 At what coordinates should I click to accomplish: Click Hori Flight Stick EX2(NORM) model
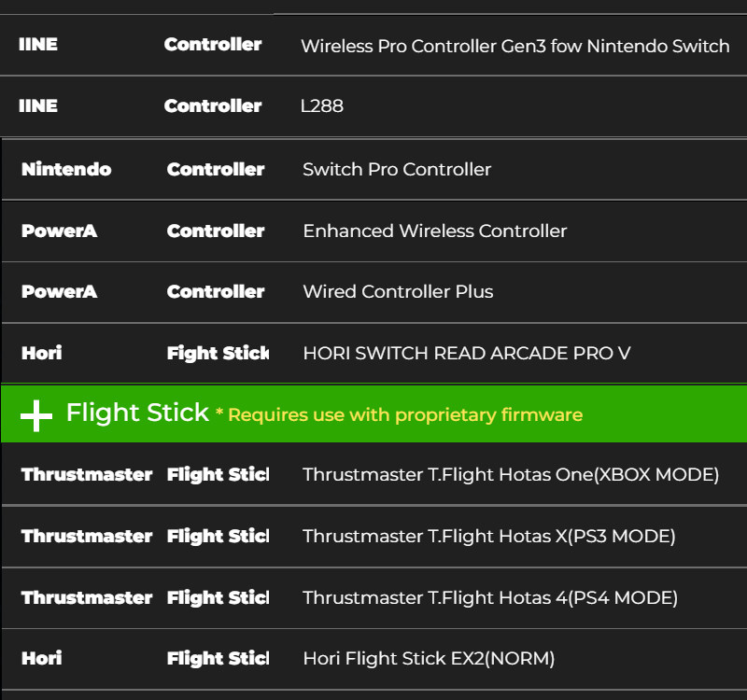tap(429, 659)
